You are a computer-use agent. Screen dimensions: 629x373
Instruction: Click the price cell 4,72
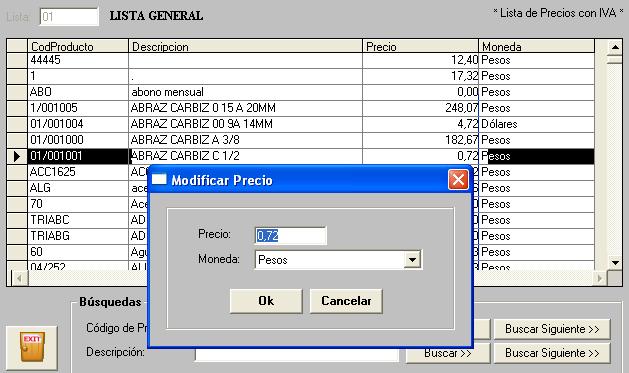(420, 124)
